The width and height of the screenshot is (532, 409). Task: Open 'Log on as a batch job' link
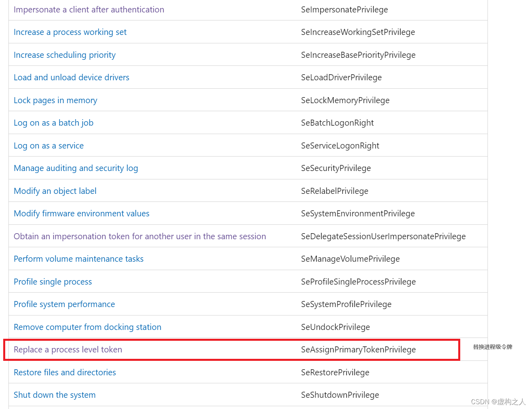coord(53,123)
